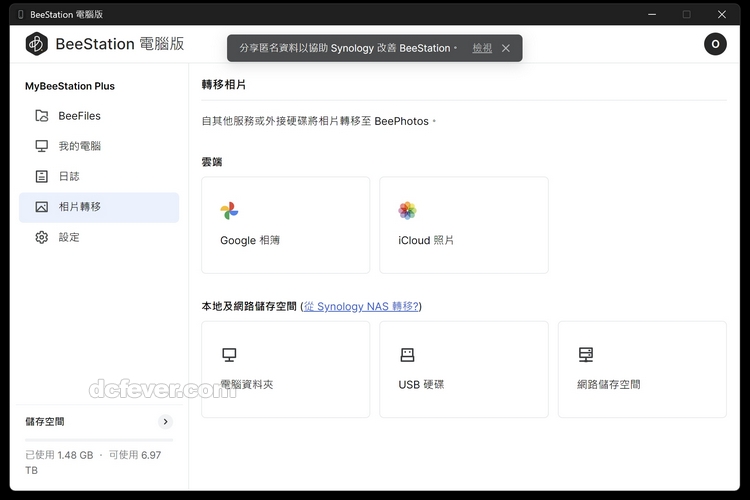Image resolution: width=750 pixels, height=500 pixels.
Task: Expand the 儲存空間 chevron
Action: click(x=165, y=422)
